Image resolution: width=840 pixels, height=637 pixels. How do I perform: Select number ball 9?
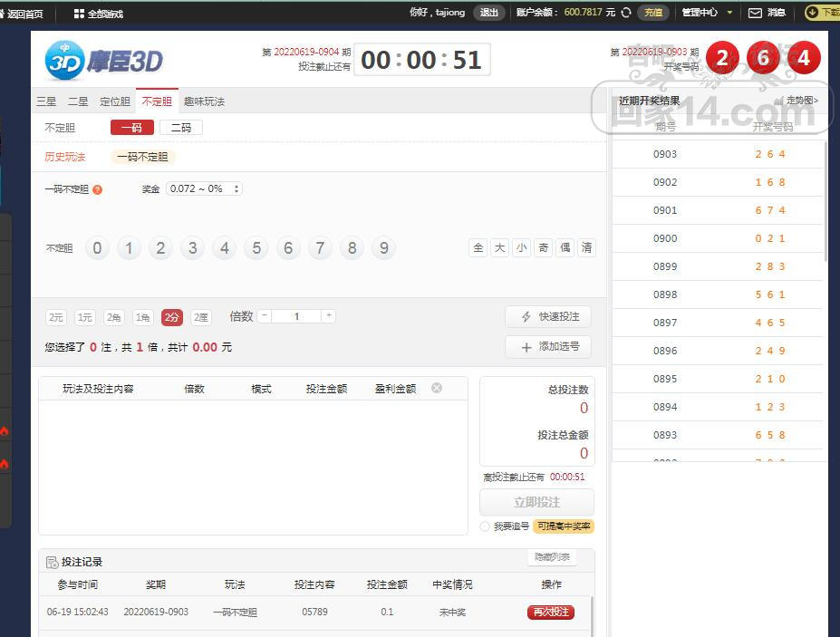(x=384, y=248)
